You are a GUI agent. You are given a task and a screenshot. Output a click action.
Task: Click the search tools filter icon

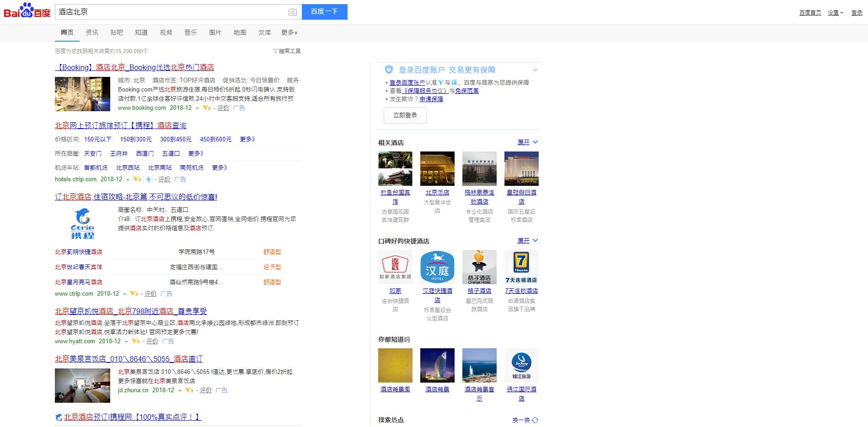point(275,51)
